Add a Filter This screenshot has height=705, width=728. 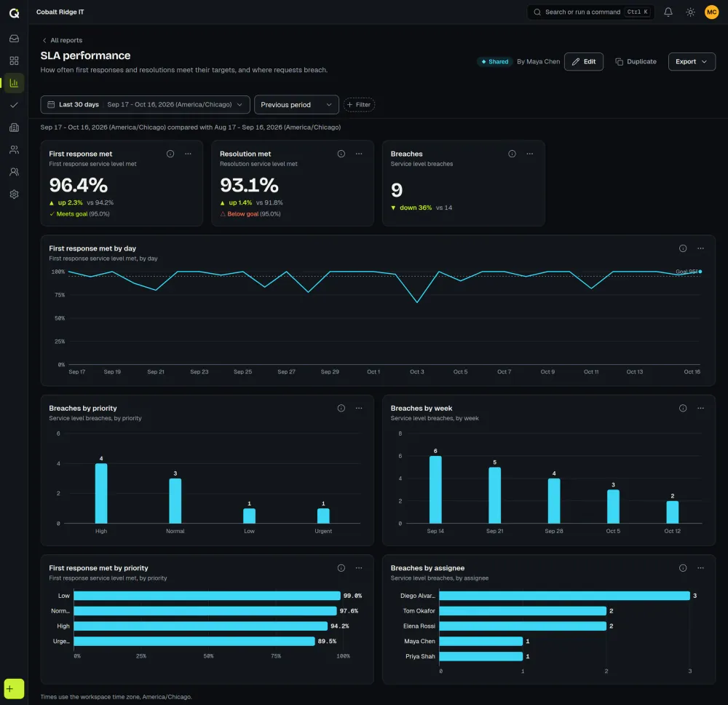360,105
